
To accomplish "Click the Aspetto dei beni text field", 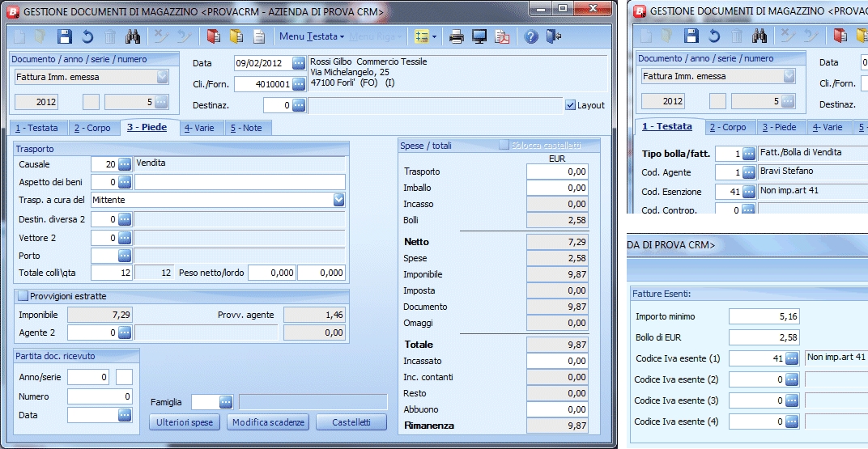I will (240, 182).
